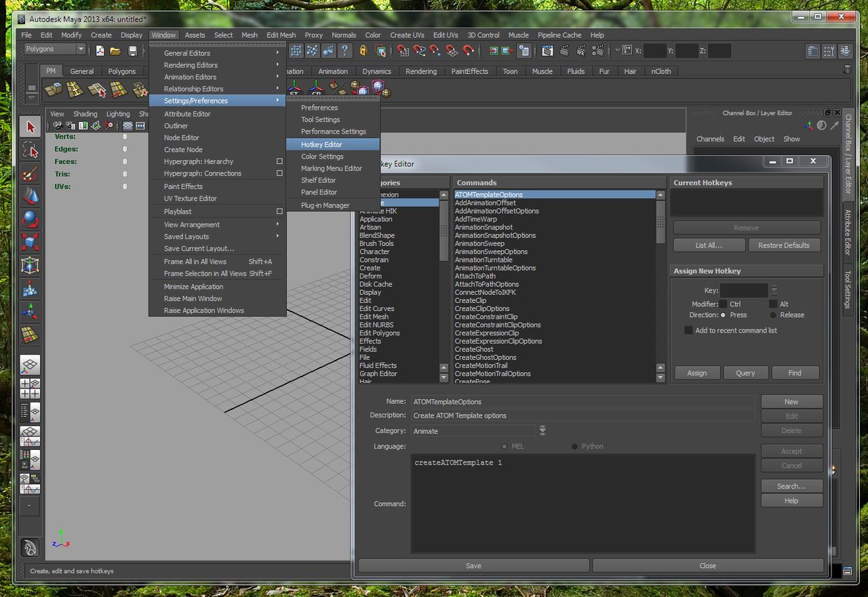
Task: Activate the Rotate tool sphere icon
Action: point(30,219)
